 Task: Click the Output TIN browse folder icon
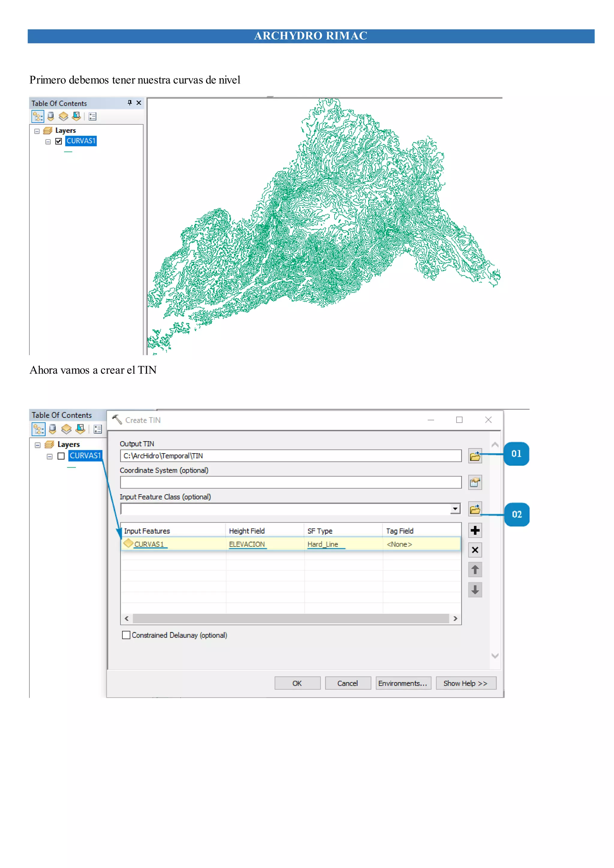pyautogui.click(x=475, y=456)
